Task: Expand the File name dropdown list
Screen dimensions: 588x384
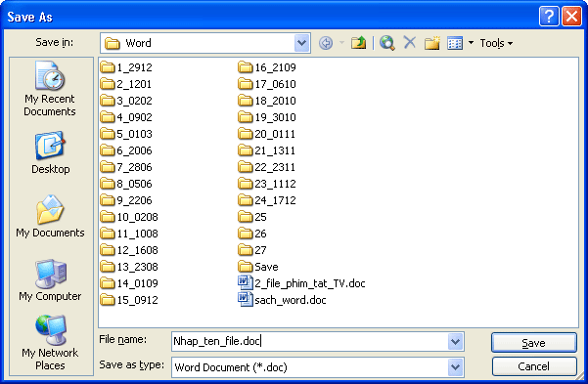Action: (455, 342)
